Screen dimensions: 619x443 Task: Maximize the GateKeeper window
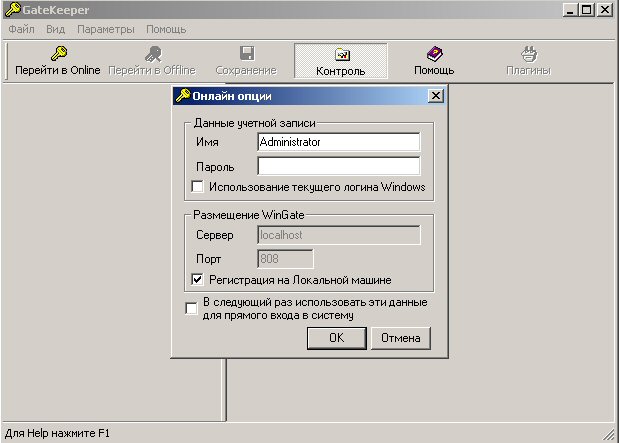587,9
